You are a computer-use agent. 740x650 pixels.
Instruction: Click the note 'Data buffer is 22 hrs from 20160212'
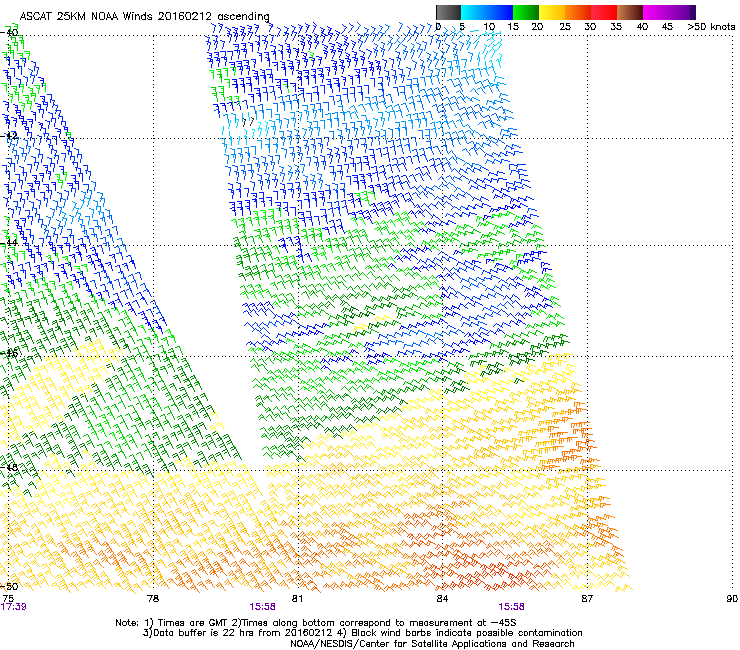[241, 633]
